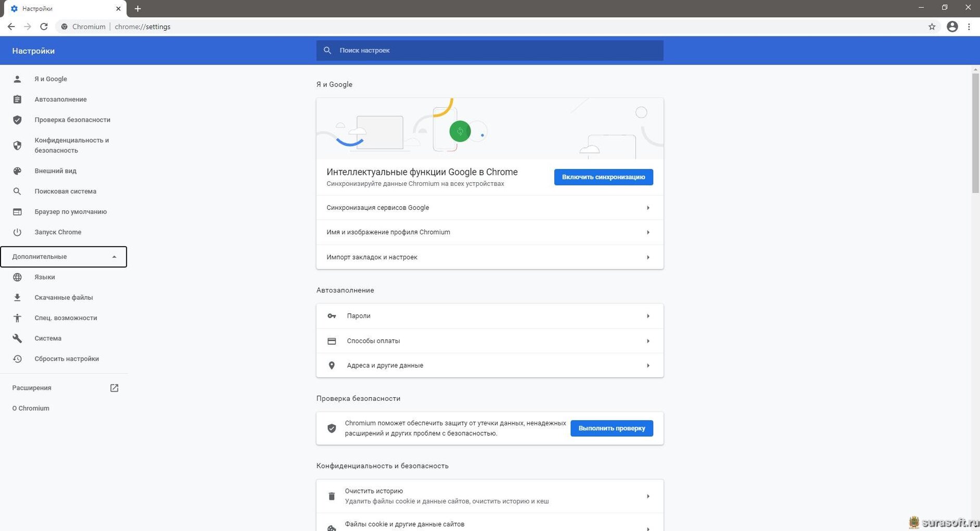This screenshot has height=531, width=980.
Task: Open Пароли using the row arrow
Action: (x=648, y=316)
